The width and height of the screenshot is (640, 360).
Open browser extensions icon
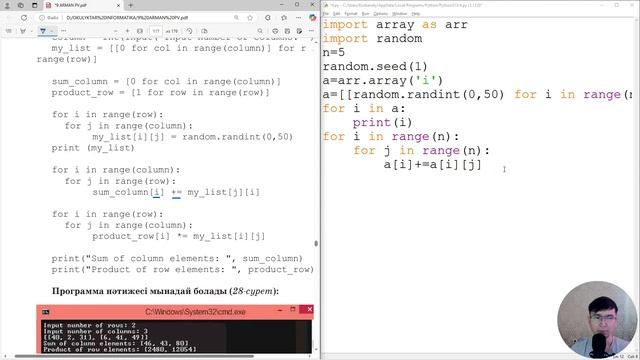pos(268,18)
